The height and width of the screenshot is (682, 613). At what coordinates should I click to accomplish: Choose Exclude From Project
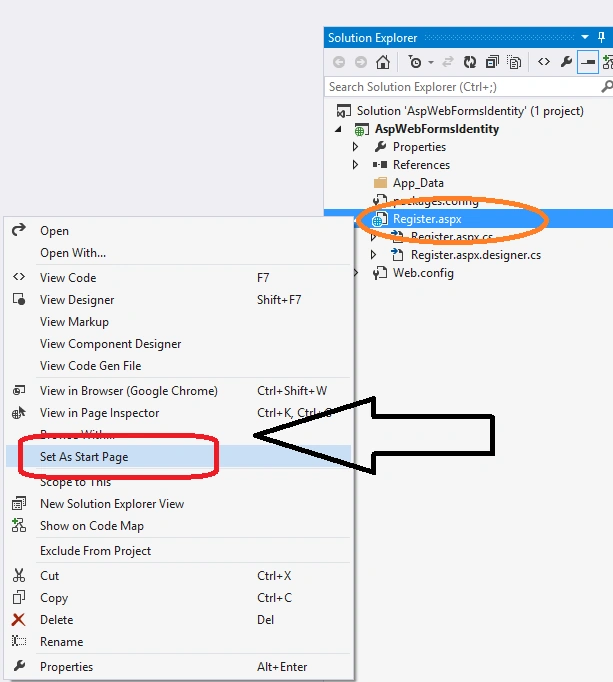[178, 551]
